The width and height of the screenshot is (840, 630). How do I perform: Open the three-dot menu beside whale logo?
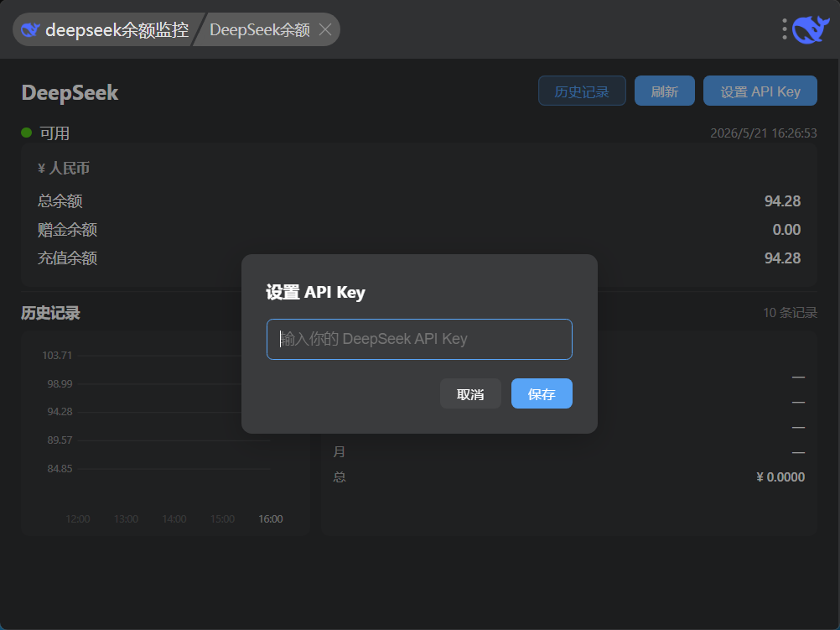pyautogui.click(x=785, y=29)
